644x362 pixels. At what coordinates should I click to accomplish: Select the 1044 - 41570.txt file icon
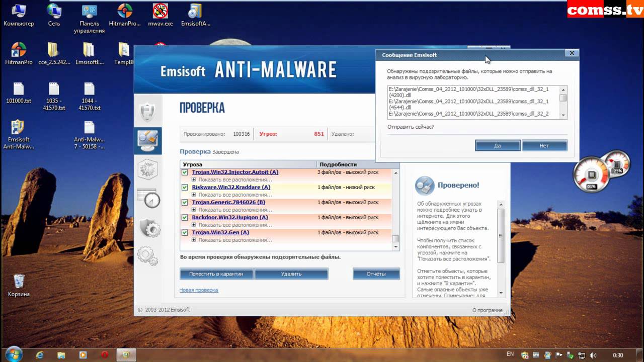click(x=89, y=96)
